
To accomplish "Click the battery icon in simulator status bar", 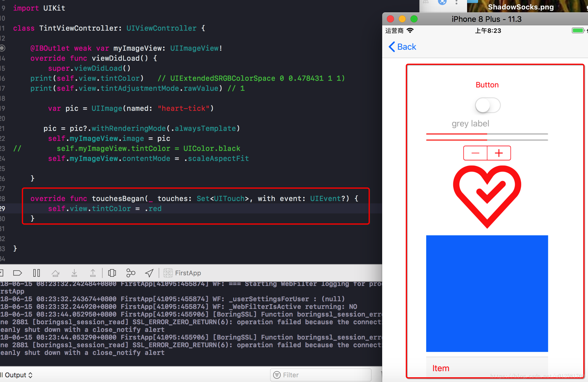I will coord(578,30).
